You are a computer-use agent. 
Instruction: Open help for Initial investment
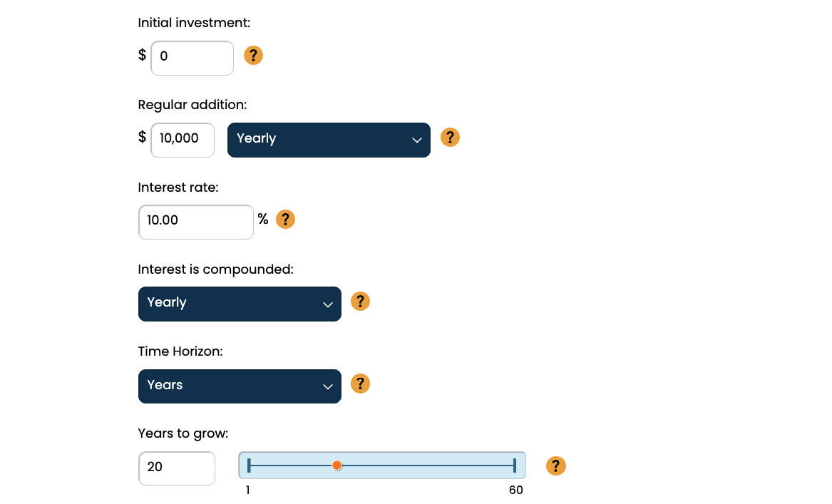click(253, 56)
